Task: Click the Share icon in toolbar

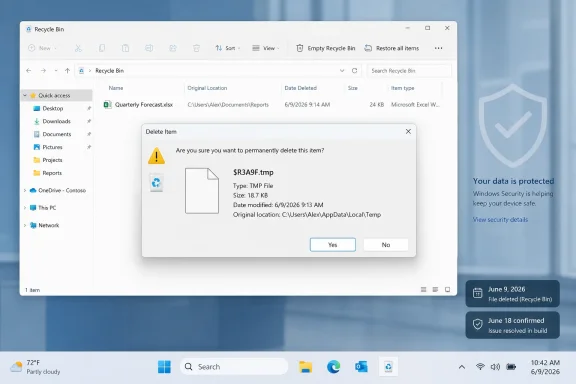Action: (x=173, y=48)
